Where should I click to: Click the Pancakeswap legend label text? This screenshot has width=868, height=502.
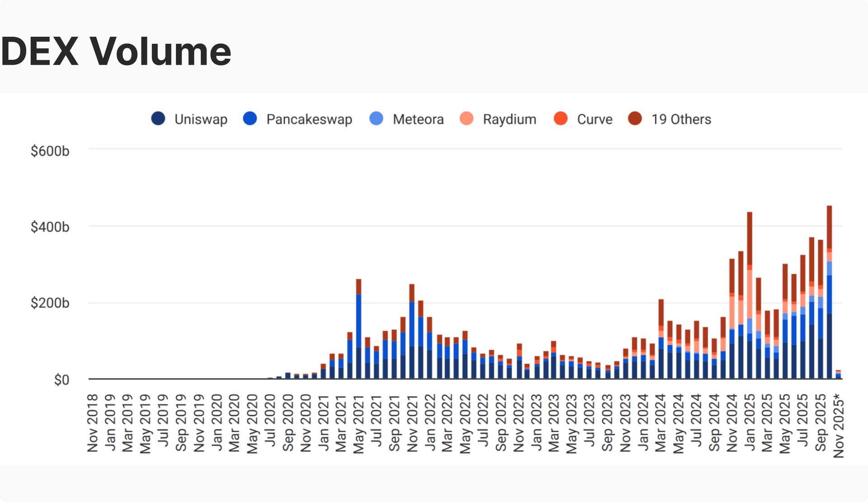click(x=310, y=119)
